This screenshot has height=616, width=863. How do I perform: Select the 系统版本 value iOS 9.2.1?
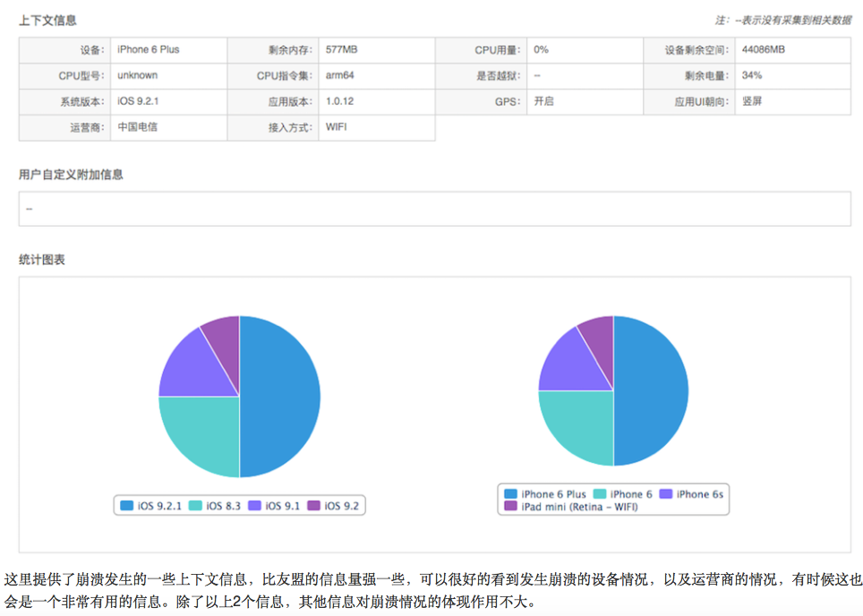pyautogui.click(x=139, y=102)
